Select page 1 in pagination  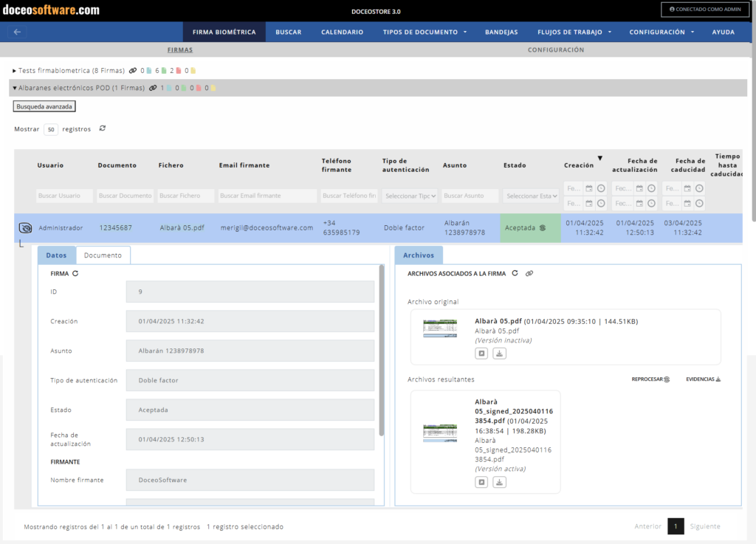pyautogui.click(x=676, y=526)
